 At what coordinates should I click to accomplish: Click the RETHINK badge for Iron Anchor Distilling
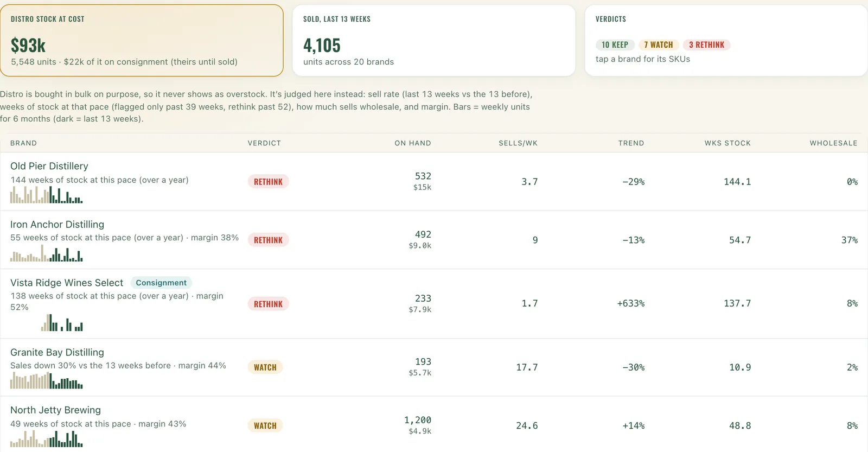pos(268,240)
